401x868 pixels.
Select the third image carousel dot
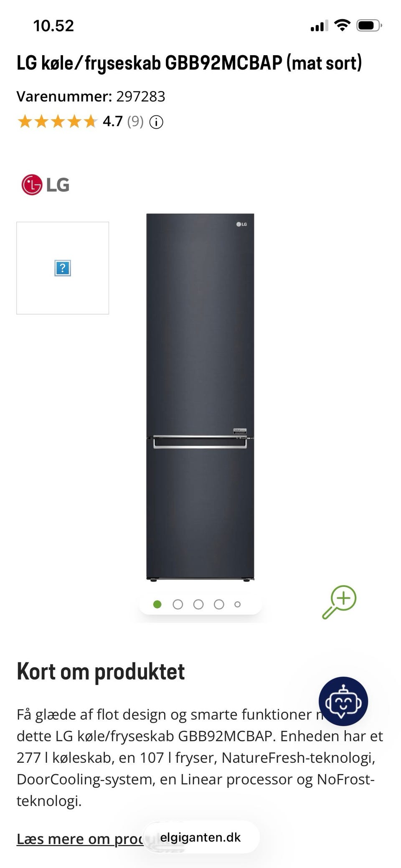(198, 604)
